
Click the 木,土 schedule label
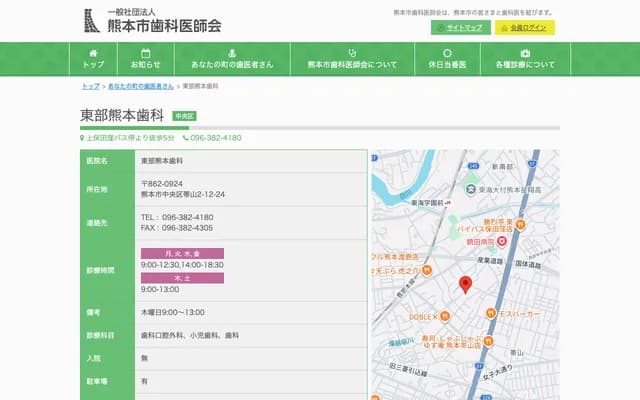click(182, 278)
